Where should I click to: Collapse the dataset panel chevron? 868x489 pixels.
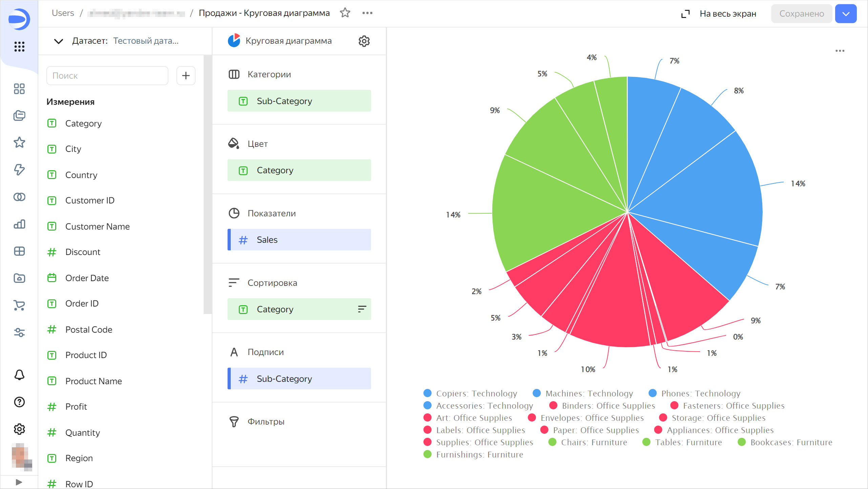58,41
